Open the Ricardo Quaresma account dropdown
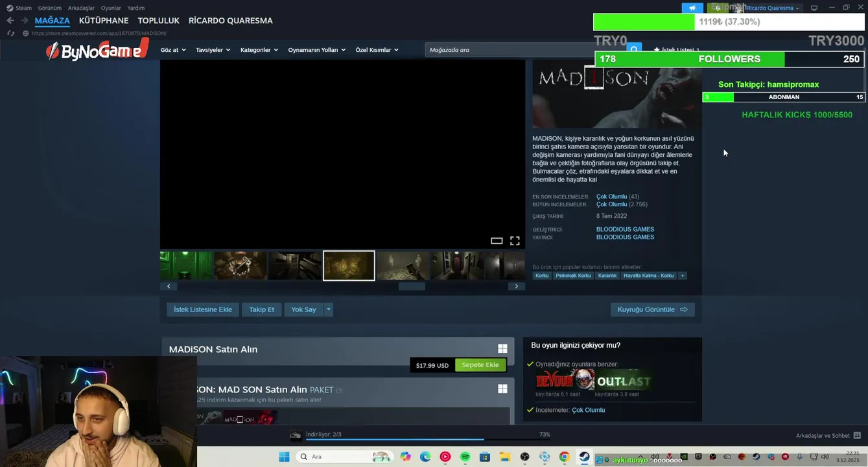Image resolution: width=868 pixels, height=467 pixels. coord(772,8)
